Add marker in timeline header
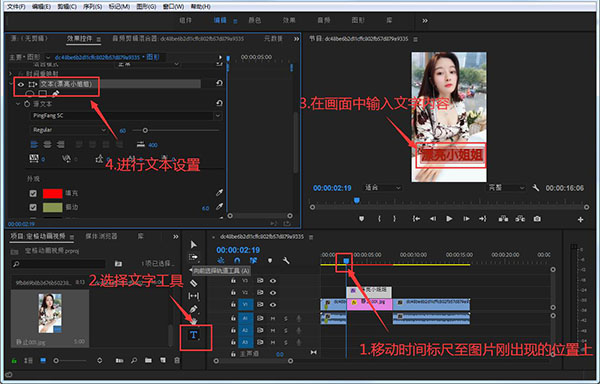600x384 pixels. point(270,260)
